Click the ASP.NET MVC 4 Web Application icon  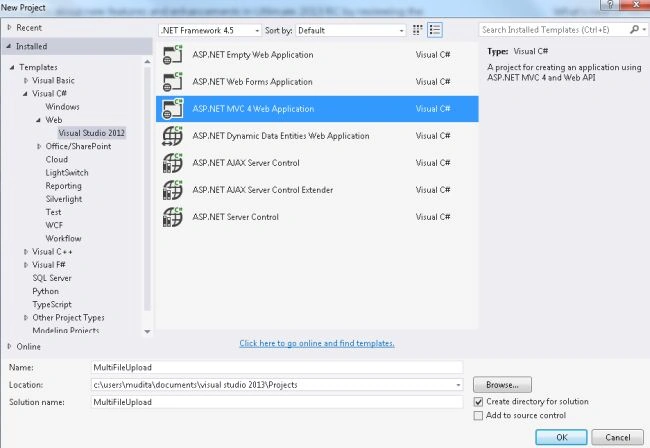[172, 109]
